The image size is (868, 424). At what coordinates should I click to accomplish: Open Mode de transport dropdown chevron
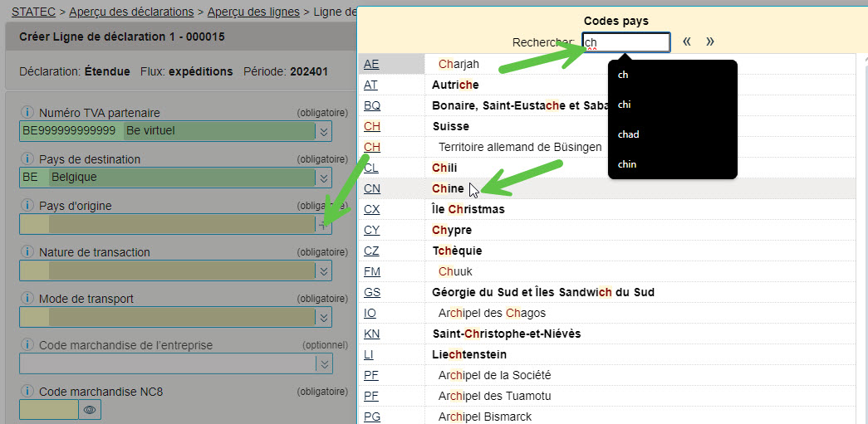325,317
